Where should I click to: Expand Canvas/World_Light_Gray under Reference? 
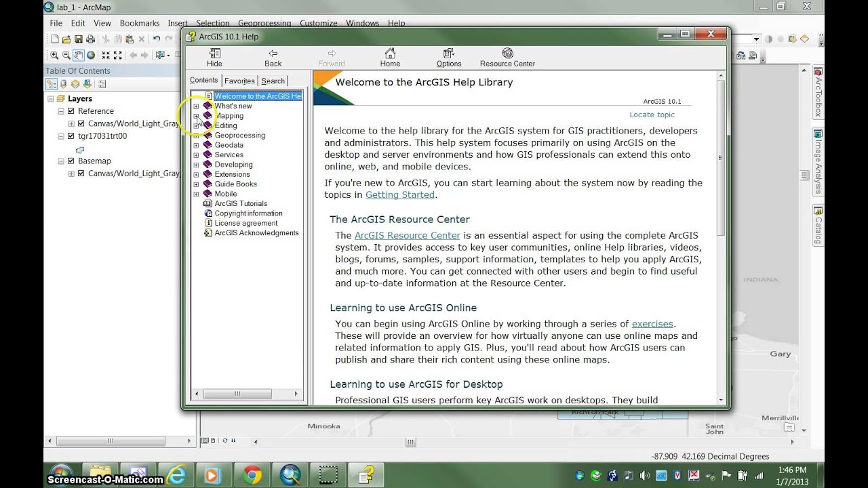click(x=71, y=123)
